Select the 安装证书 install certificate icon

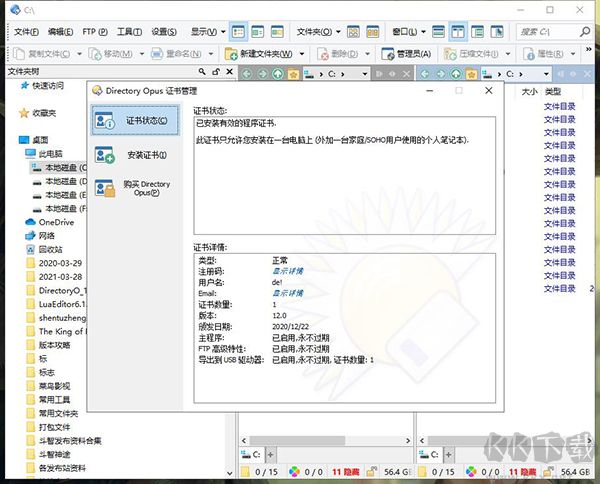(105, 155)
